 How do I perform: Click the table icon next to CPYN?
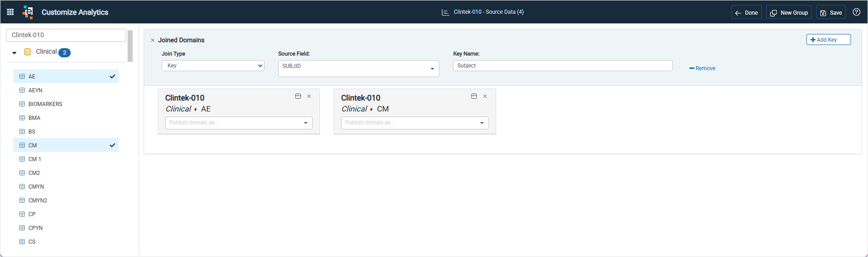pos(22,228)
